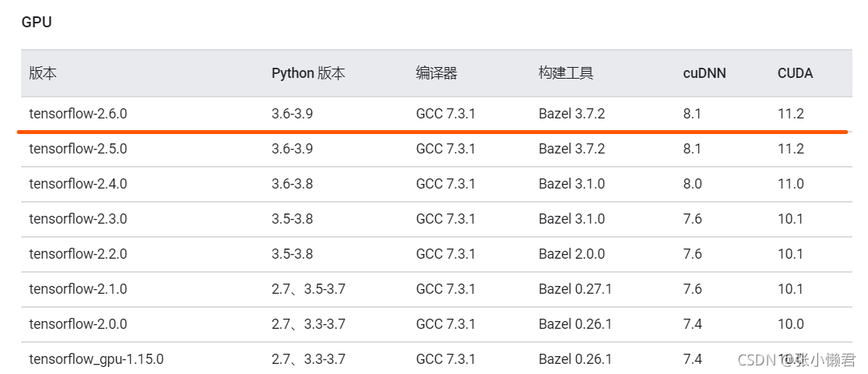868x374 pixels.
Task: Click GCC 7.3.1 in tensorflow-2.0.0 row
Action: (445, 323)
